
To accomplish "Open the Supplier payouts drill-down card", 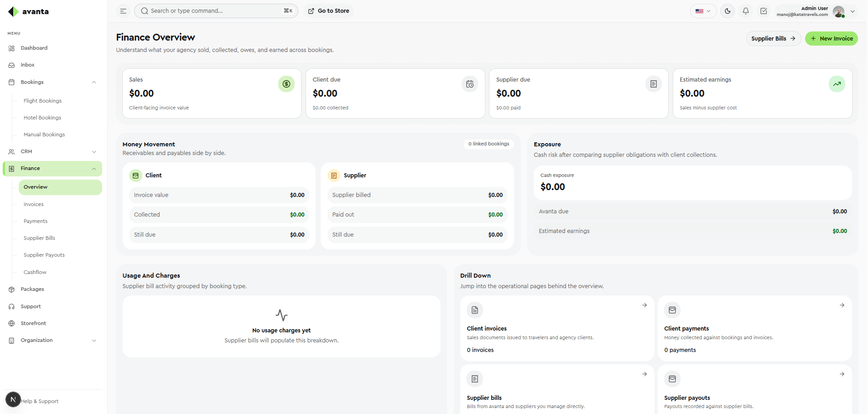I will click(x=754, y=389).
